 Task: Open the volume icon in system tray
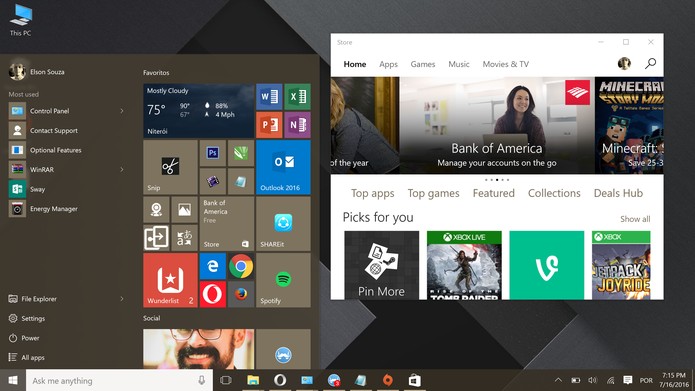point(593,380)
